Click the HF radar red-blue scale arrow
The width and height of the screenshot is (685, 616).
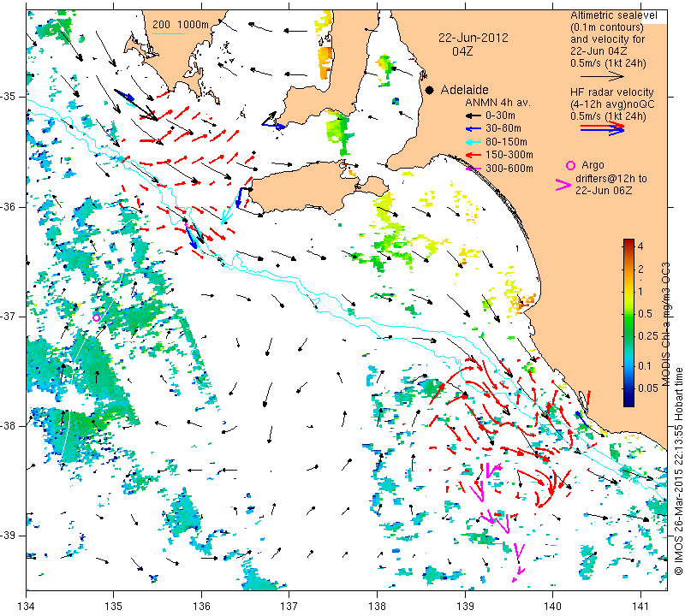(602, 128)
